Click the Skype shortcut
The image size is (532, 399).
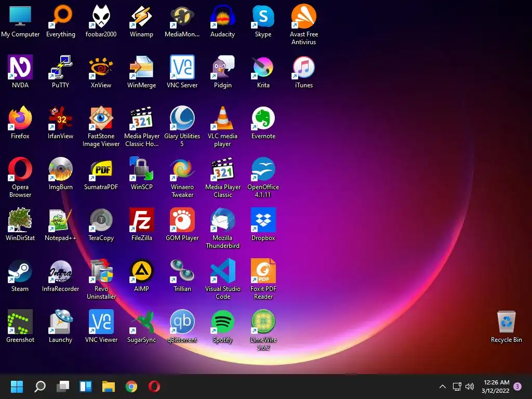pos(263,16)
